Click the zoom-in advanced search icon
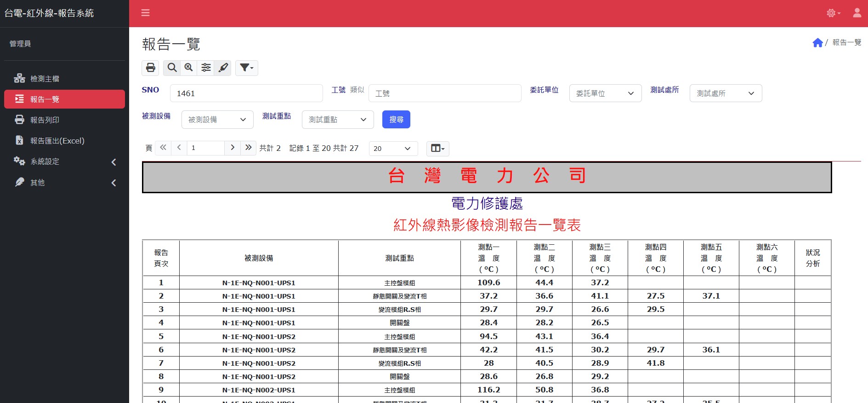Image resolution: width=868 pixels, height=403 pixels. click(188, 68)
